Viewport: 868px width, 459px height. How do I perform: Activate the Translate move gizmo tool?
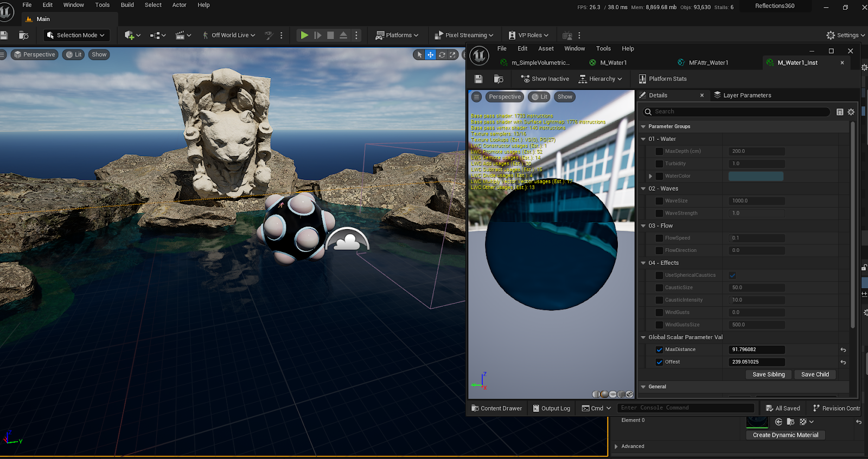coord(430,55)
